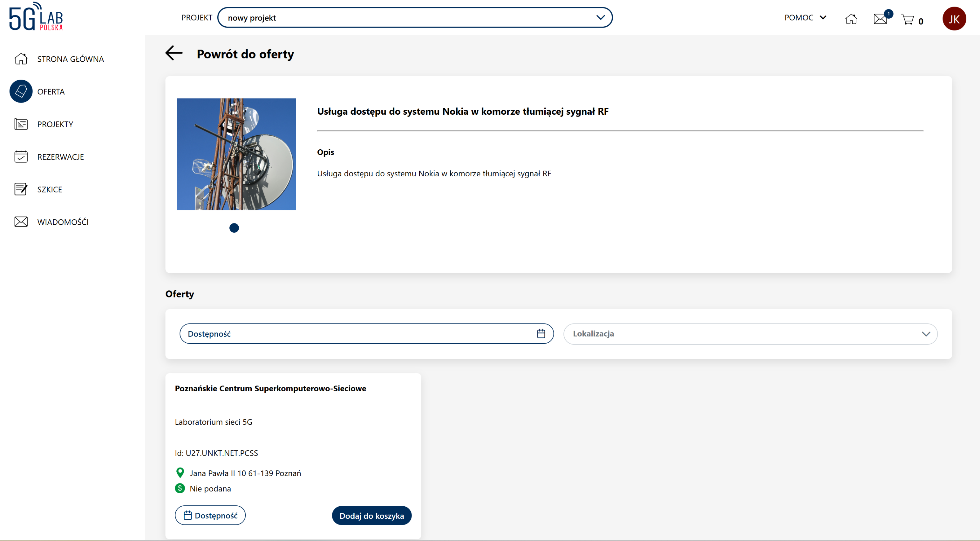
Task: Expand the POMOC menu
Action: 805,17
